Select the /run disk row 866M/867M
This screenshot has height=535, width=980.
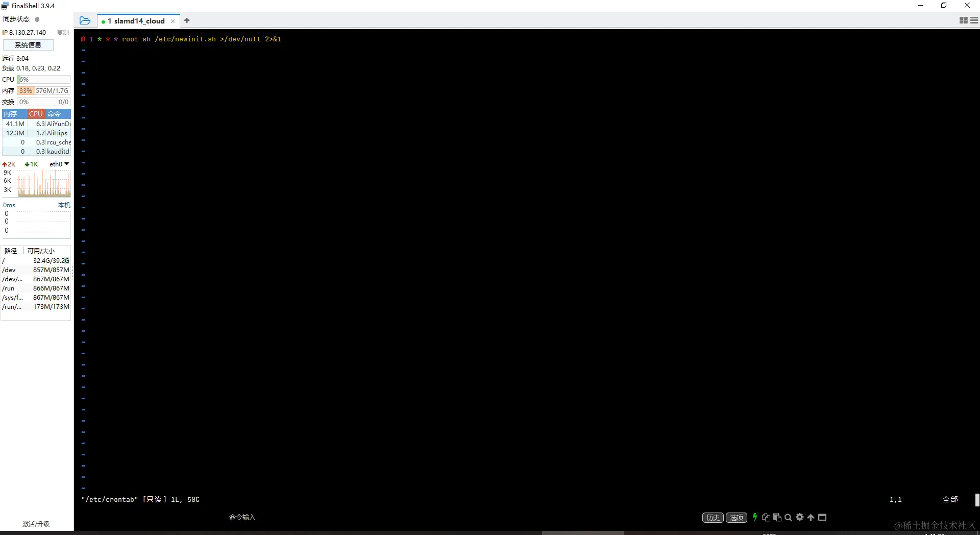pos(36,288)
